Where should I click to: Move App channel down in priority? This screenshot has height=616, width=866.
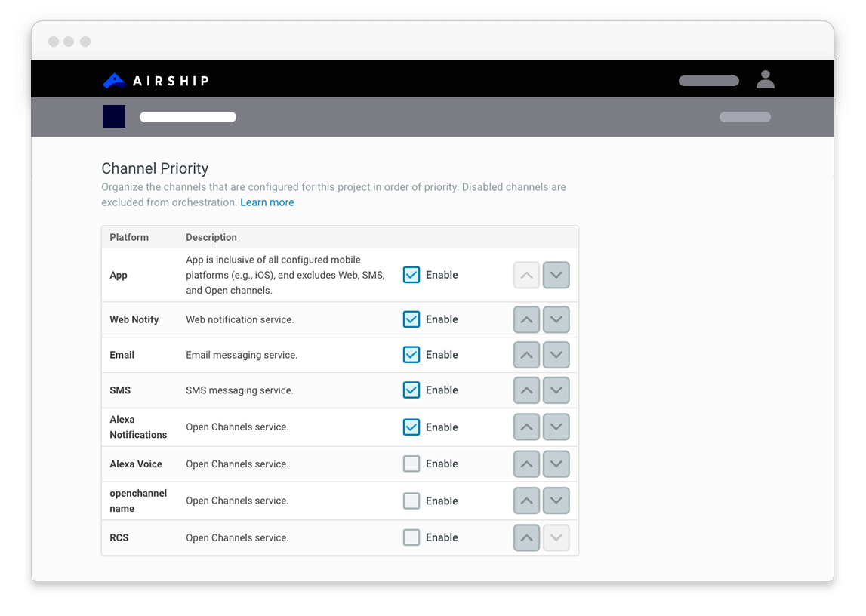556,276
